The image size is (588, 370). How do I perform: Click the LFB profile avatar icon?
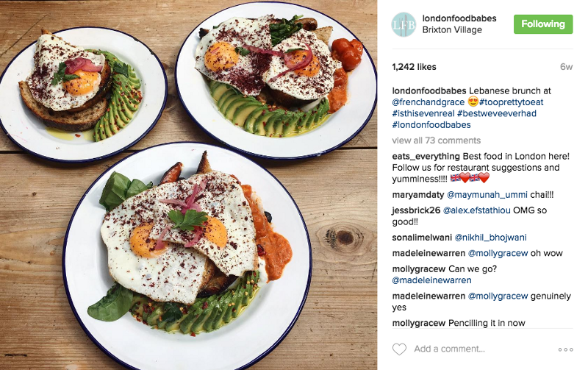click(x=404, y=24)
